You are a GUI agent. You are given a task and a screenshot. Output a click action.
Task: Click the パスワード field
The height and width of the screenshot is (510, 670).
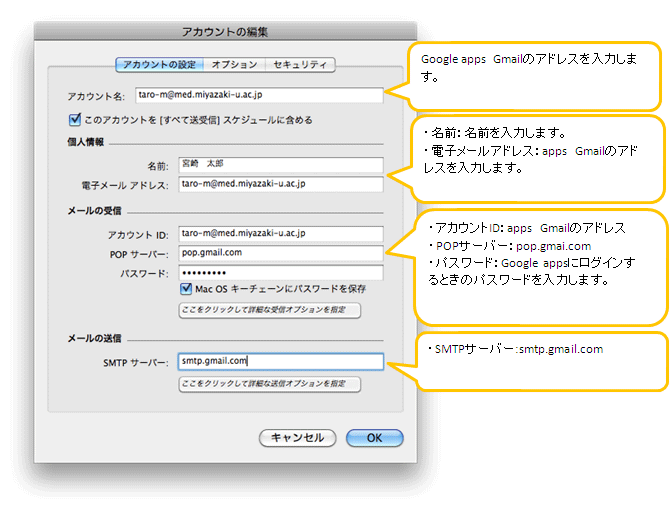coord(280,272)
